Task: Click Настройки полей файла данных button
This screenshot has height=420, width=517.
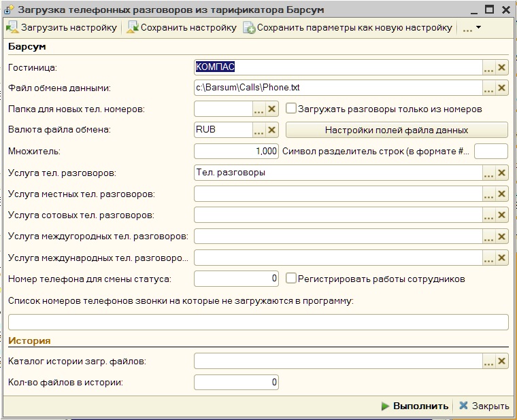Action: coord(397,130)
